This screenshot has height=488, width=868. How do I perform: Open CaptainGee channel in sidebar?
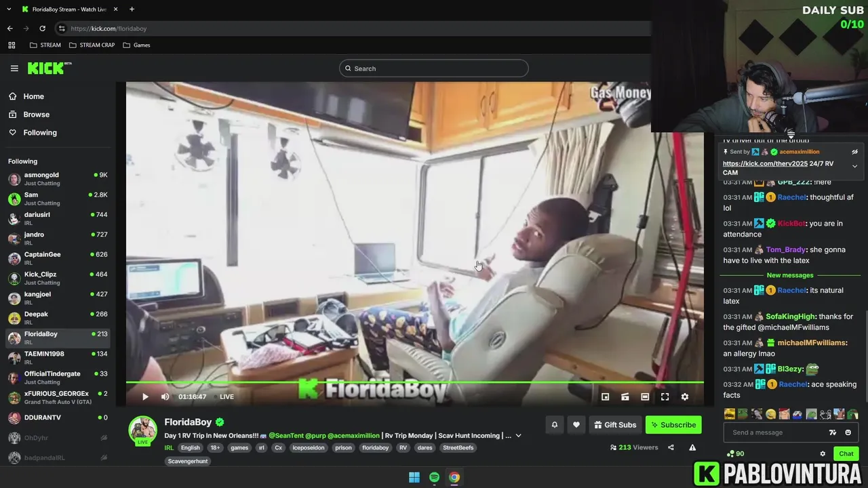pos(58,258)
